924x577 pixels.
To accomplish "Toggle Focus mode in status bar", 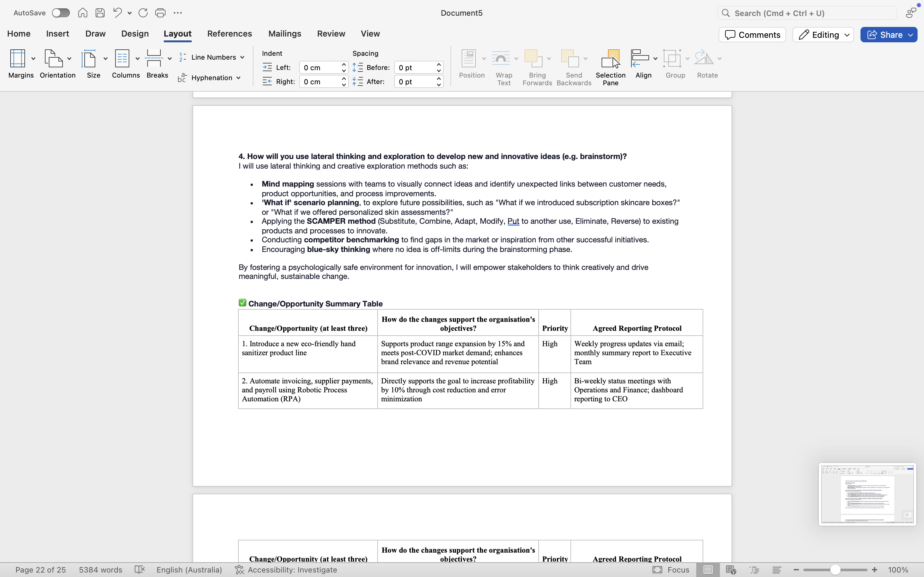I will pos(671,570).
